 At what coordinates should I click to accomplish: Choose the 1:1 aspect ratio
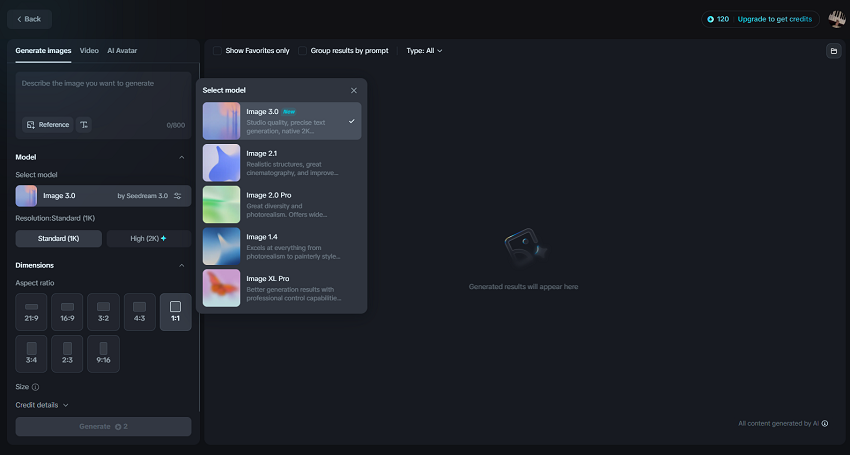coord(176,312)
